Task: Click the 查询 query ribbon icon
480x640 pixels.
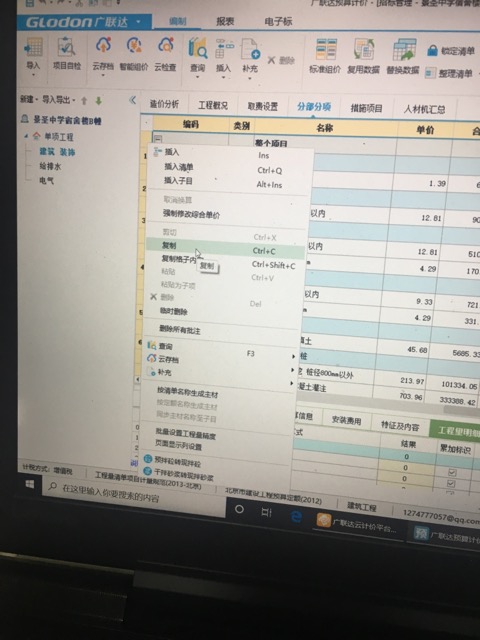Action: click(198, 48)
